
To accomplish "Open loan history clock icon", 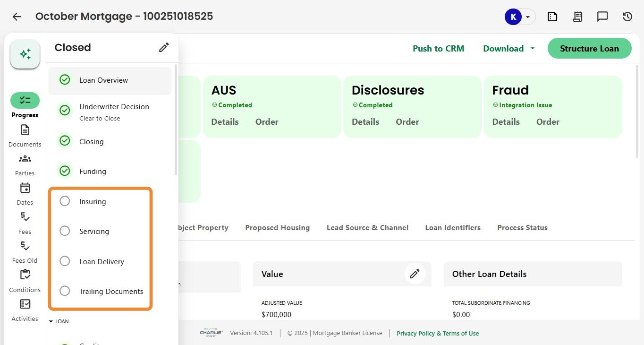I will click(627, 17).
